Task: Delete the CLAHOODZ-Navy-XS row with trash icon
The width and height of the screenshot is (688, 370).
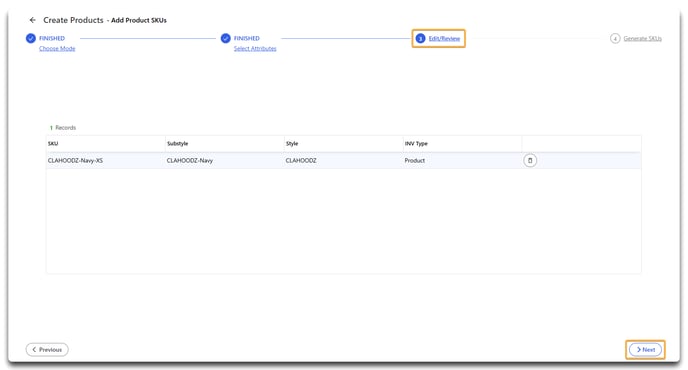Action: [530, 161]
